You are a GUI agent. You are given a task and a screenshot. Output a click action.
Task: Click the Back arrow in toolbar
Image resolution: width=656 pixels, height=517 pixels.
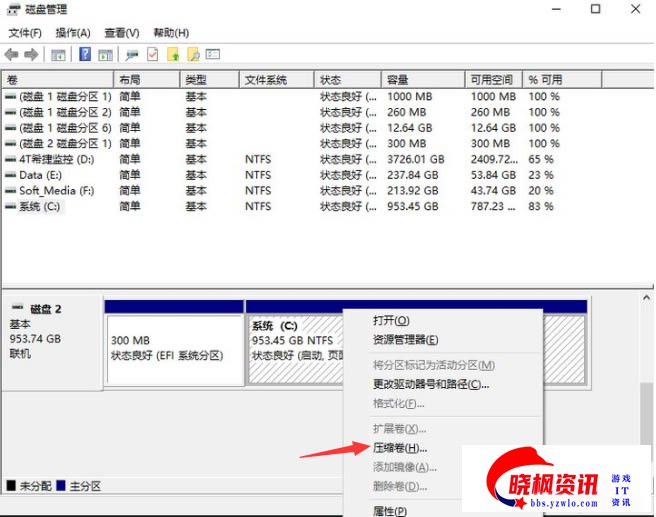pyautogui.click(x=12, y=54)
